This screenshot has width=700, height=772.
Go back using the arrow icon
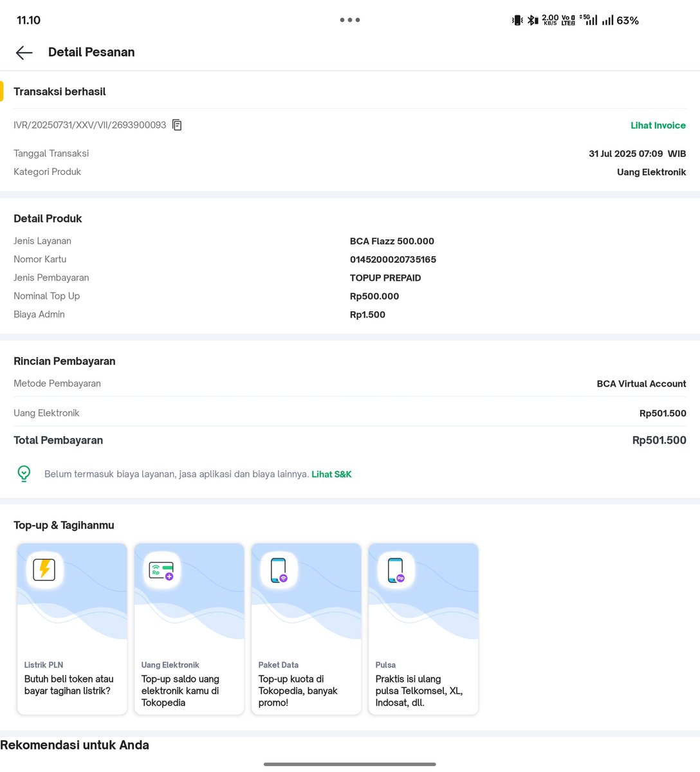pyautogui.click(x=24, y=53)
